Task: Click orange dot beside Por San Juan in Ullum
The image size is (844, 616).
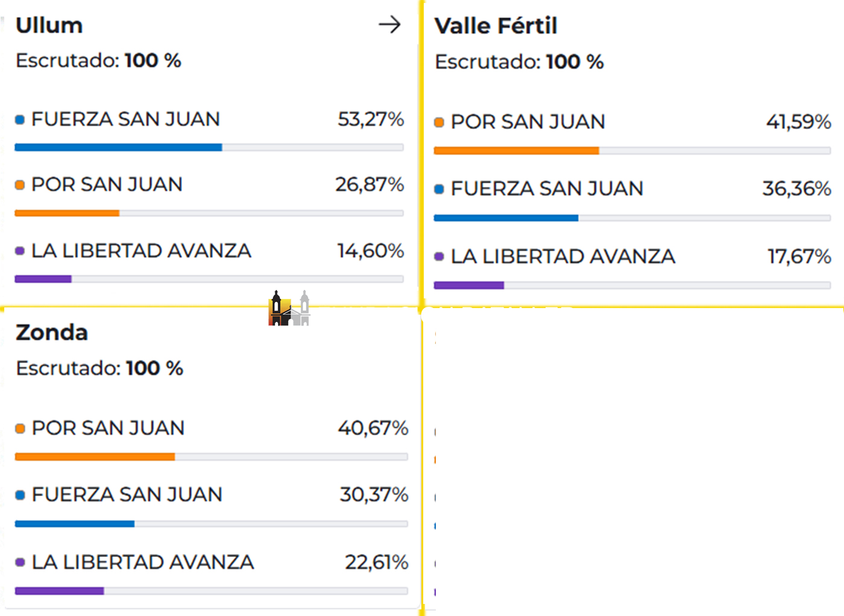Action: (x=20, y=185)
